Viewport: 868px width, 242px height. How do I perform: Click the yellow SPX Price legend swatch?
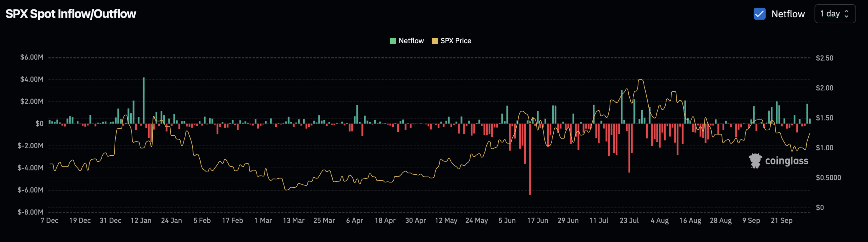[x=435, y=41]
